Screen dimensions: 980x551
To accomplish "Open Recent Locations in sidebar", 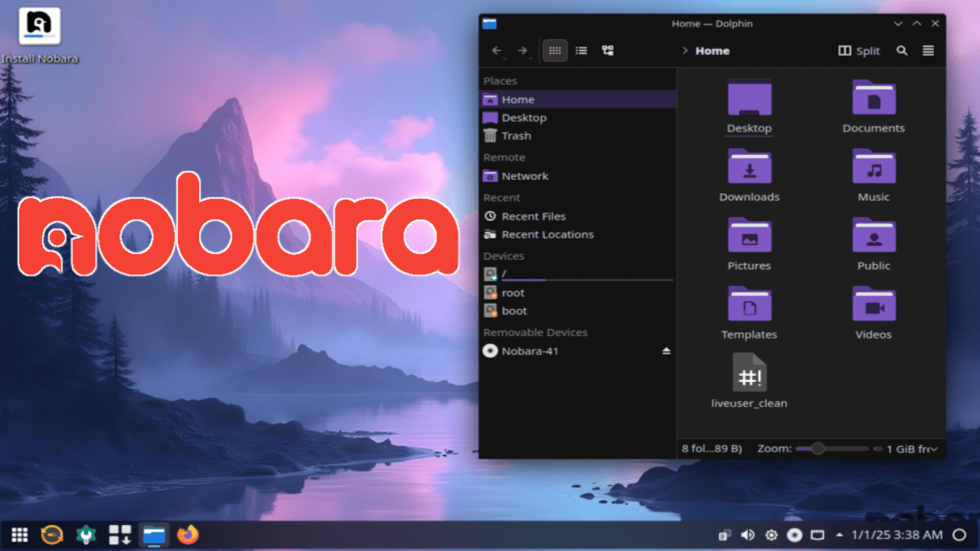I will (x=578, y=234).
